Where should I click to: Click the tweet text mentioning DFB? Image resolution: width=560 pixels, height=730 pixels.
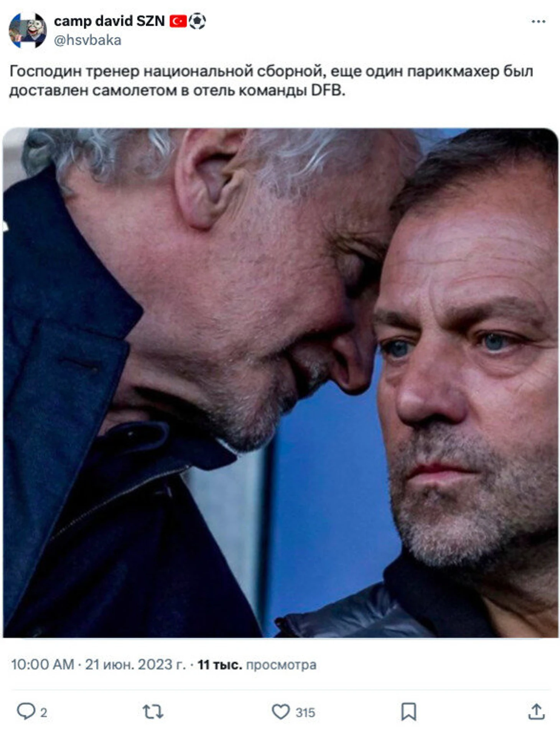pos(271,81)
